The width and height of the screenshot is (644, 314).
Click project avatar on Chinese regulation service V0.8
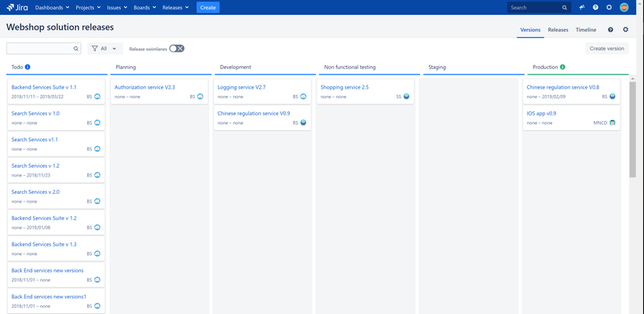pos(613,97)
